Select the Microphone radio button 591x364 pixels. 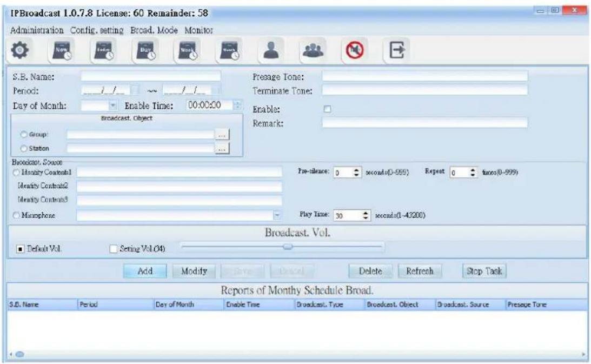[16, 215]
